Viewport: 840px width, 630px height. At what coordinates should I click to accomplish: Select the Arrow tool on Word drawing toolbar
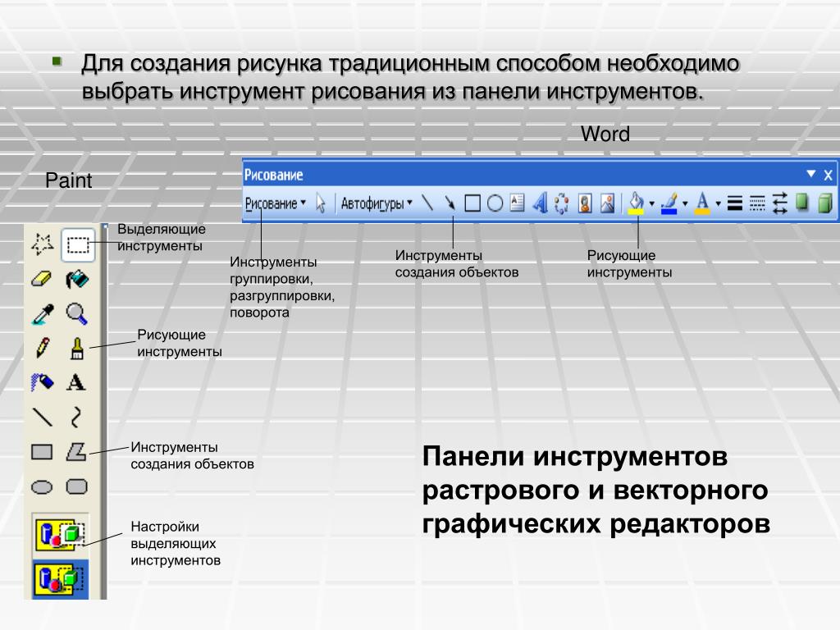pyautogui.click(x=450, y=203)
